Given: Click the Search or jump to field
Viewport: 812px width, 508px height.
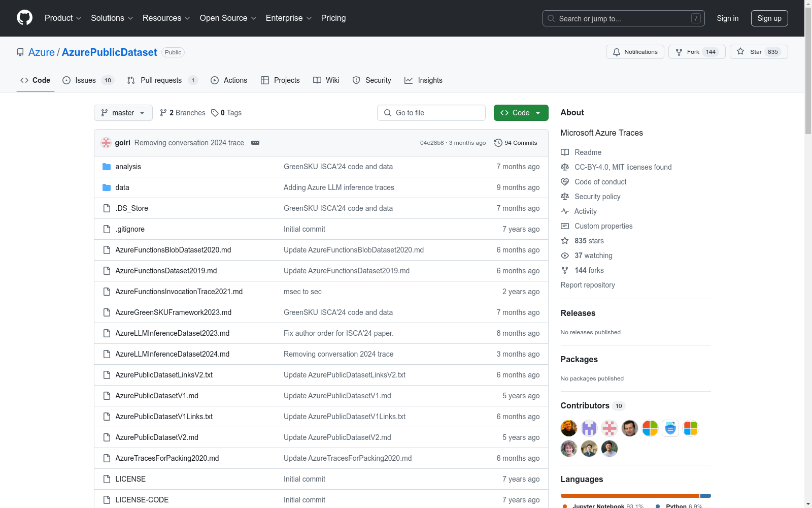Looking at the screenshot, I should coord(624,18).
